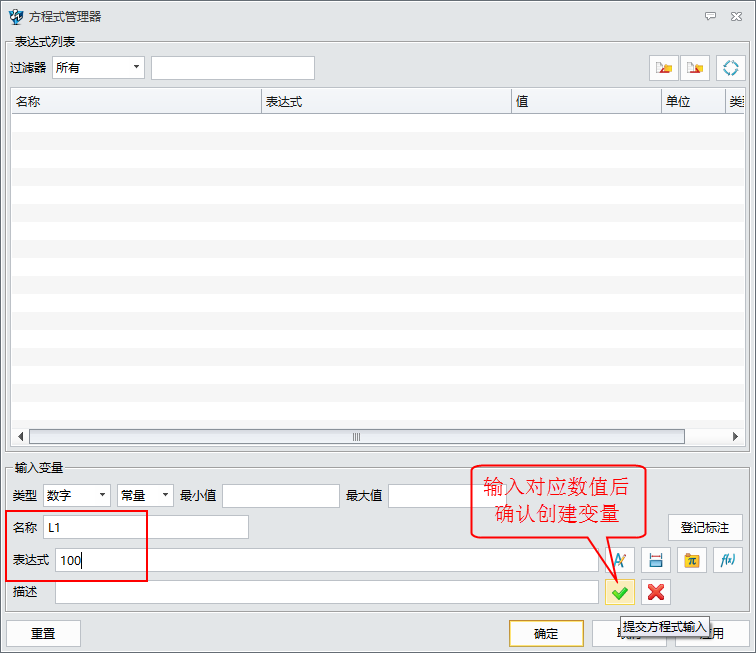Click the 确定 button

[546, 633]
